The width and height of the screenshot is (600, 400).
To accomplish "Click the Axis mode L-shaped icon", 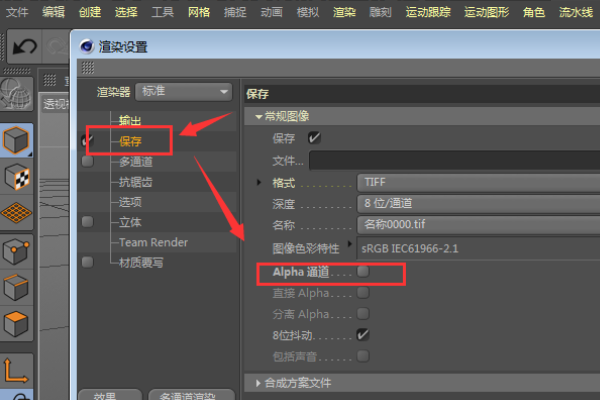I will coord(16,370).
